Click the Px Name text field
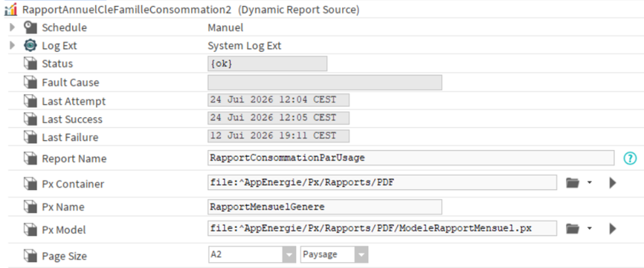This screenshot has height=268, width=644. [x=325, y=207]
